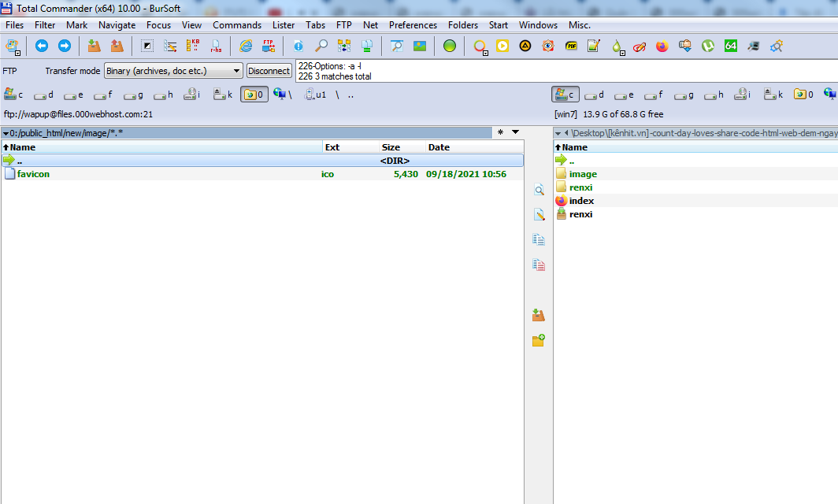Click the Internet Explorer toolbar icon

tap(246, 46)
